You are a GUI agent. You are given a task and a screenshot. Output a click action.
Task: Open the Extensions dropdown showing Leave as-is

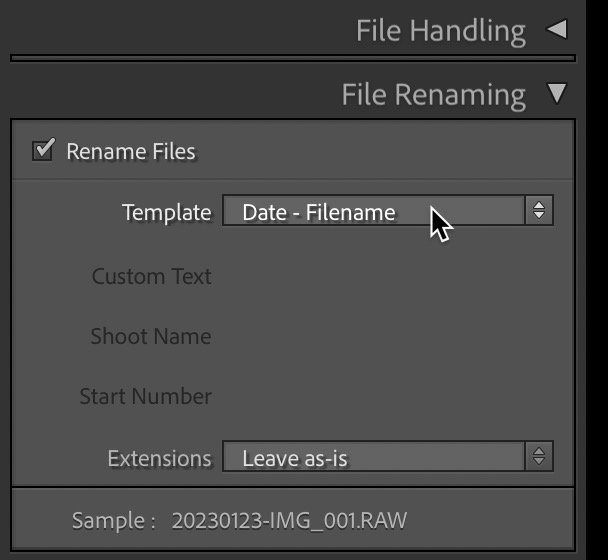click(x=374, y=456)
